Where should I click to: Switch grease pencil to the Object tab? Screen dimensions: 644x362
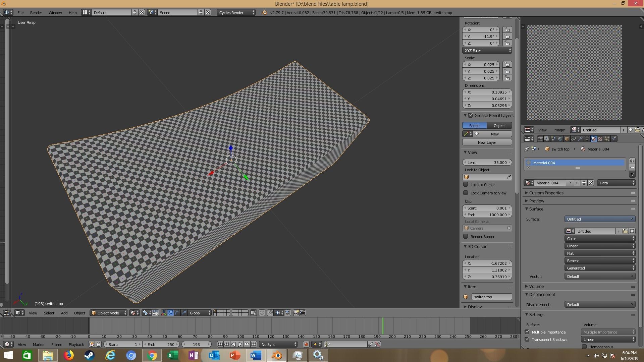[499, 125]
